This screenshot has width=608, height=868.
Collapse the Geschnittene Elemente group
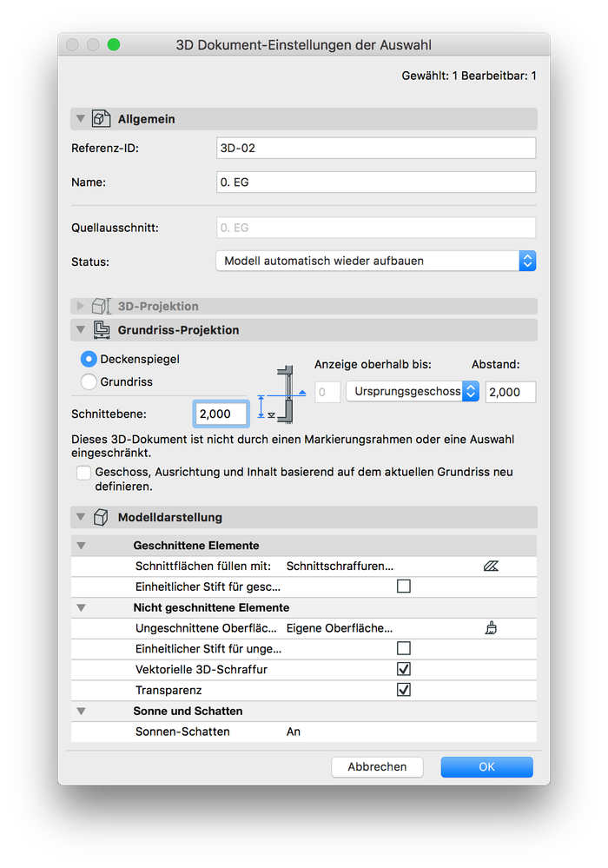coord(82,546)
